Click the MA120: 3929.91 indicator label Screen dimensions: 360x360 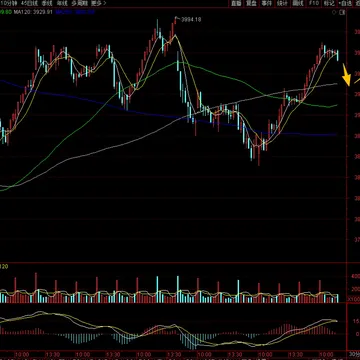(33, 12)
